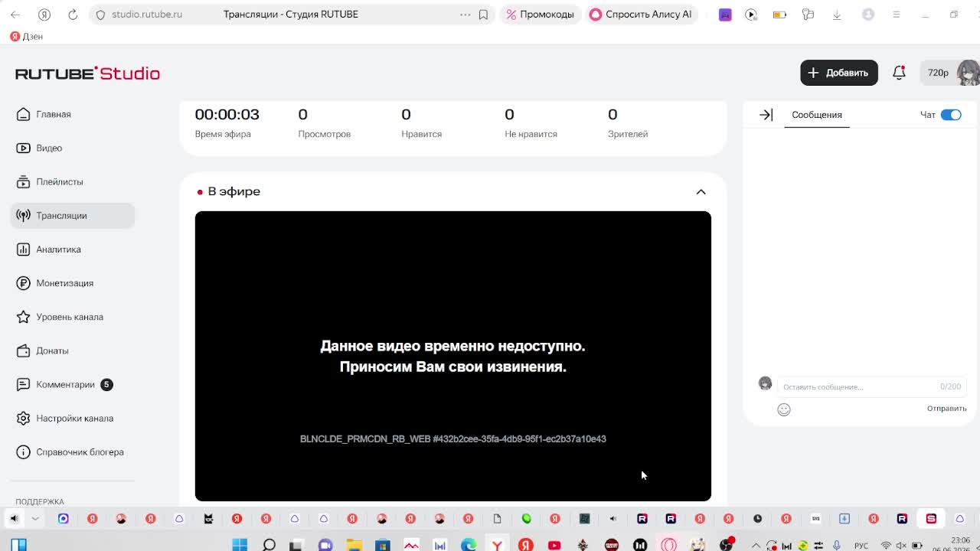Open the video AI player extension icon

click(751, 15)
